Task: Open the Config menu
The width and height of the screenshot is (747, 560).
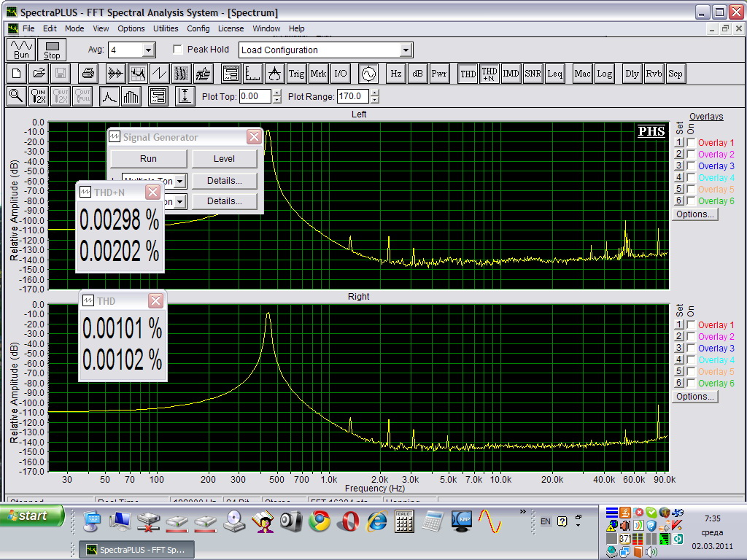Action: tap(198, 28)
